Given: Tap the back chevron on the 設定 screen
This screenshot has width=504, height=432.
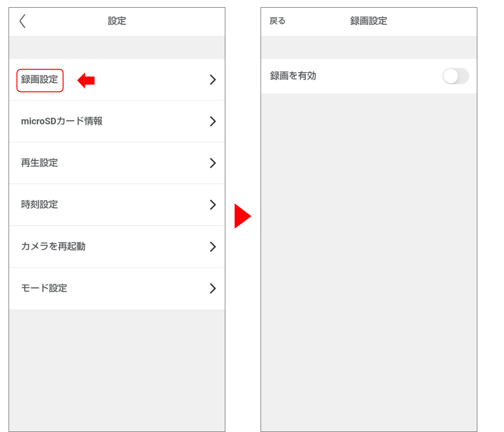Looking at the screenshot, I should 22,21.
